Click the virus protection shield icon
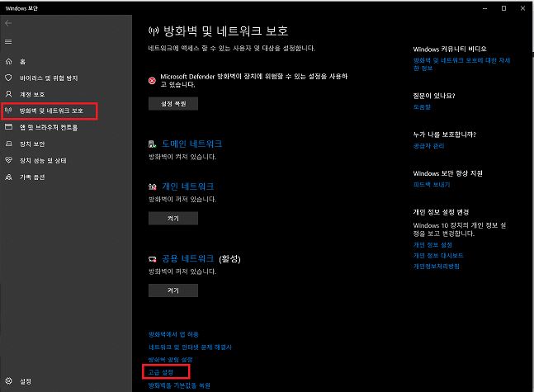Image resolution: width=534 pixels, height=392 pixels. pyautogui.click(x=8, y=78)
